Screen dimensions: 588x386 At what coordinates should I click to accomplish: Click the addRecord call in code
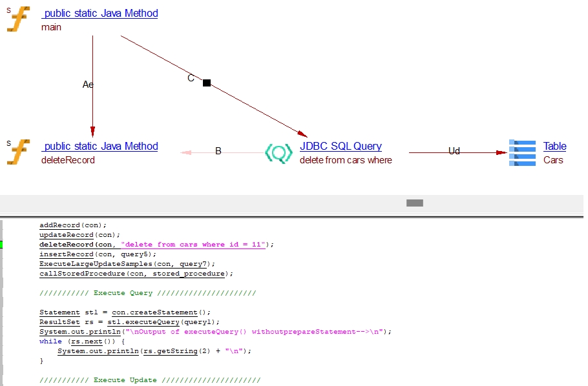tap(59, 225)
